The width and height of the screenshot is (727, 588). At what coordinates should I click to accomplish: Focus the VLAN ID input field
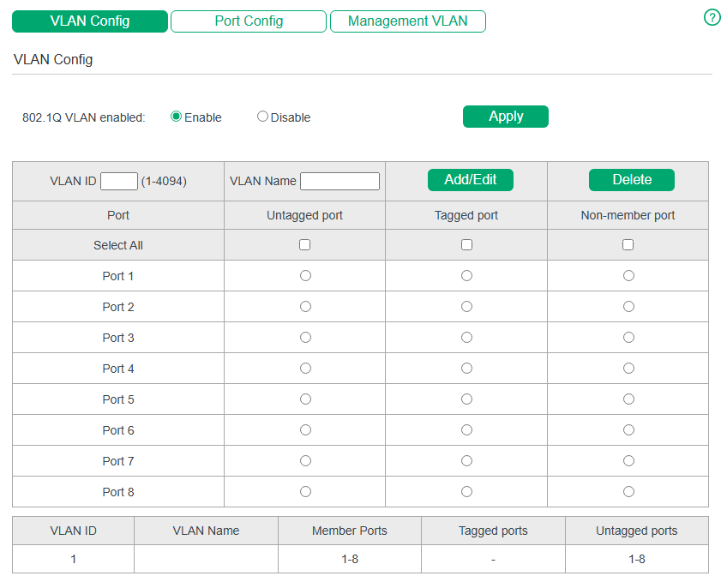119,181
